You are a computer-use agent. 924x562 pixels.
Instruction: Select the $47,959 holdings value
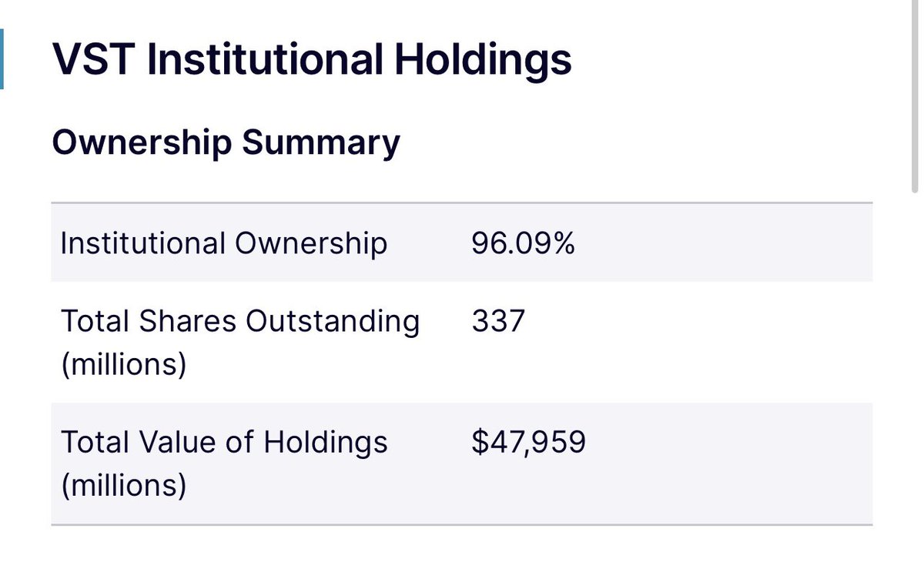coord(528,442)
